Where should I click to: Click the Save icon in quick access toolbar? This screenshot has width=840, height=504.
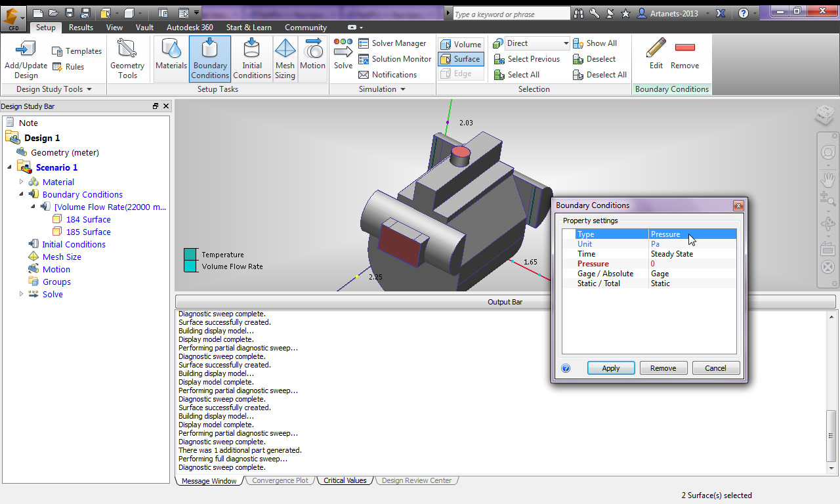click(70, 12)
